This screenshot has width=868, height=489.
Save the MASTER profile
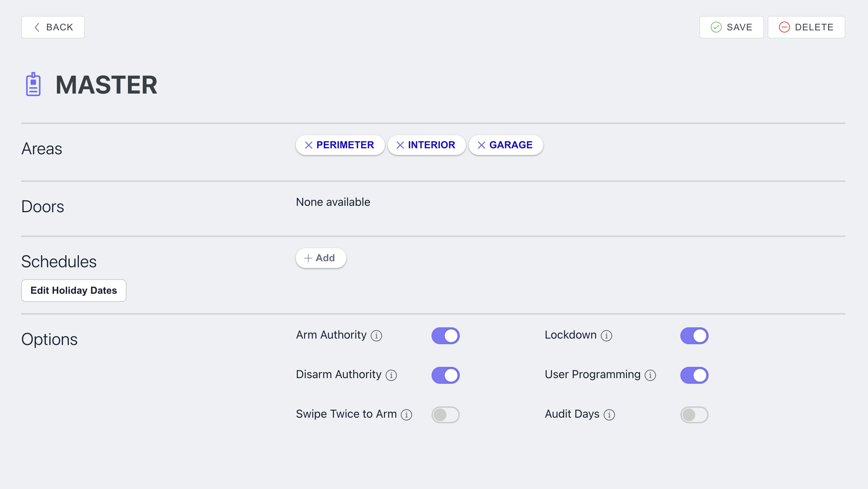pos(731,27)
